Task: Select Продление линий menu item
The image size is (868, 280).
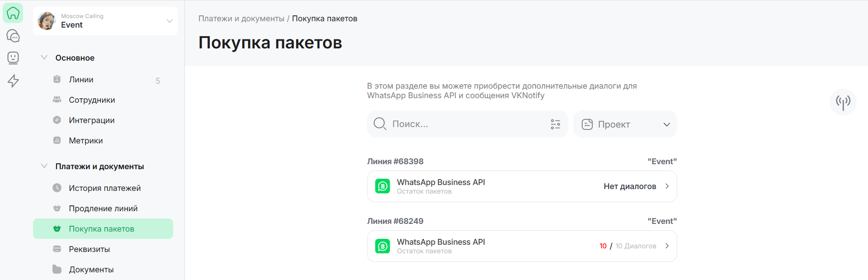Action: (103, 209)
